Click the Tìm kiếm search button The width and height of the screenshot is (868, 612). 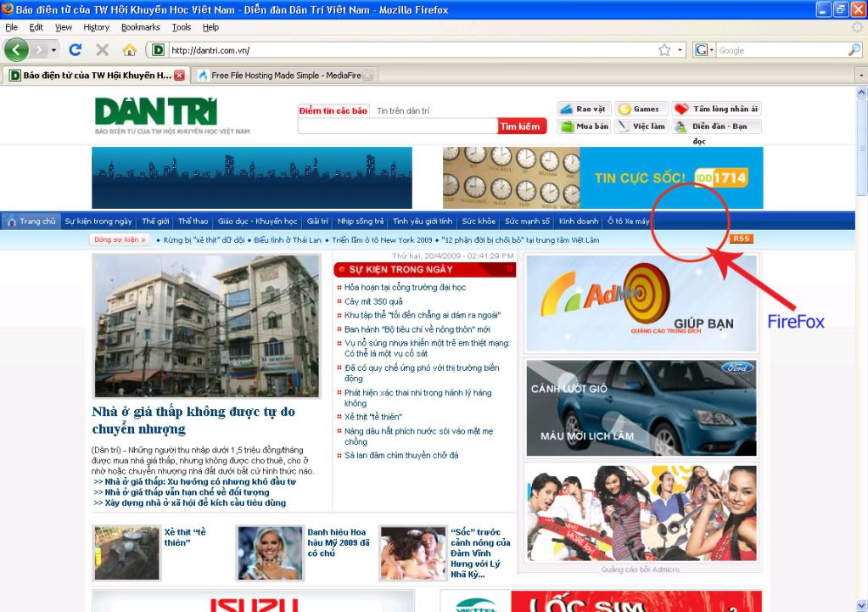[522, 126]
